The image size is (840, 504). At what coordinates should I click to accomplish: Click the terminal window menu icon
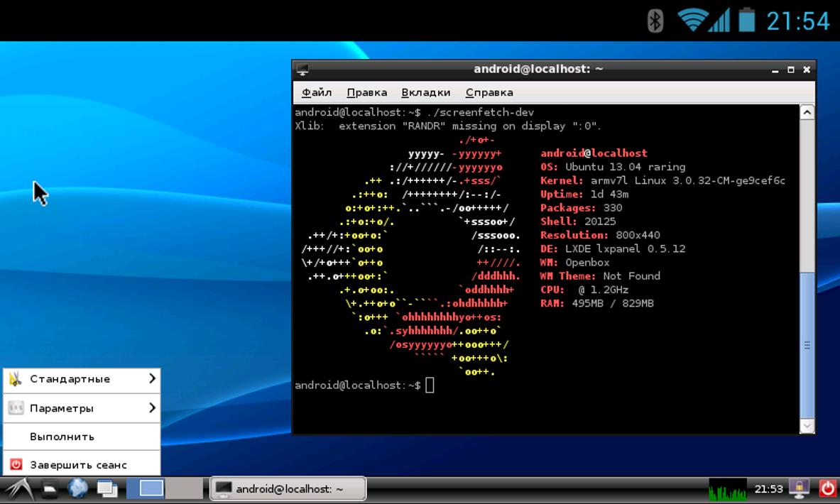click(302, 70)
